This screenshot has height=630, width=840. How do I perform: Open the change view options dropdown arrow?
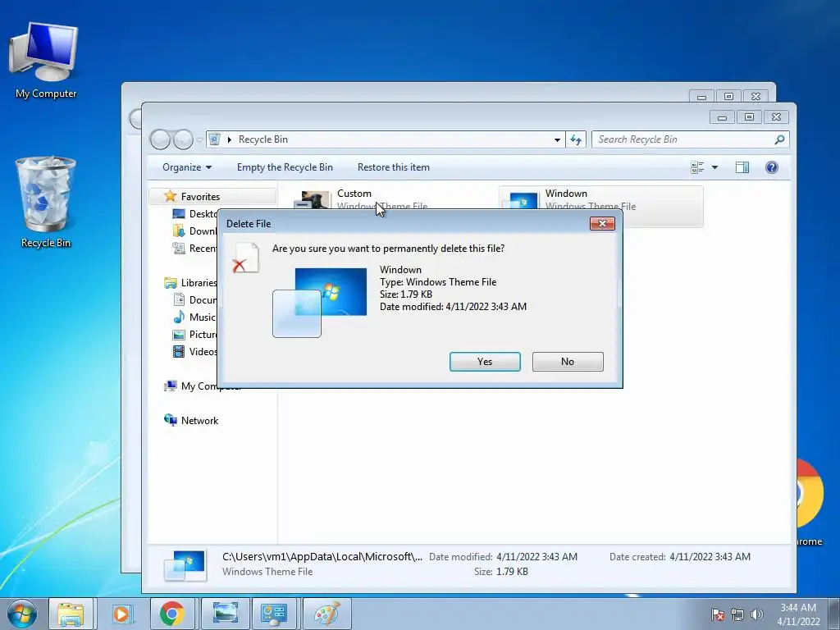pyautogui.click(x=714, y=167)
